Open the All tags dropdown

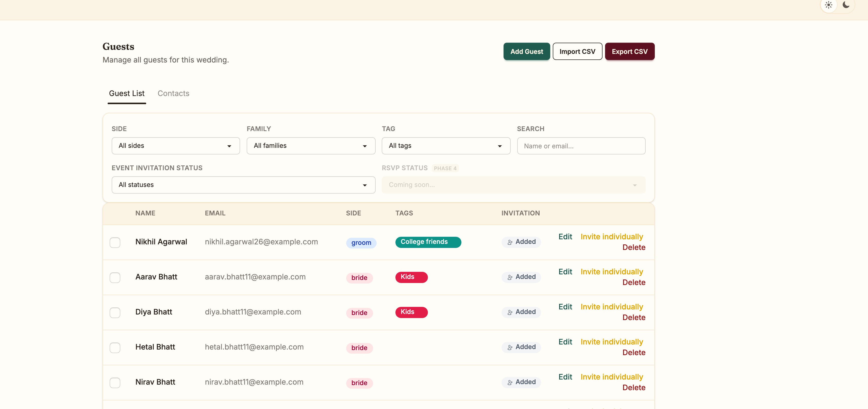[x=446, y=146]
